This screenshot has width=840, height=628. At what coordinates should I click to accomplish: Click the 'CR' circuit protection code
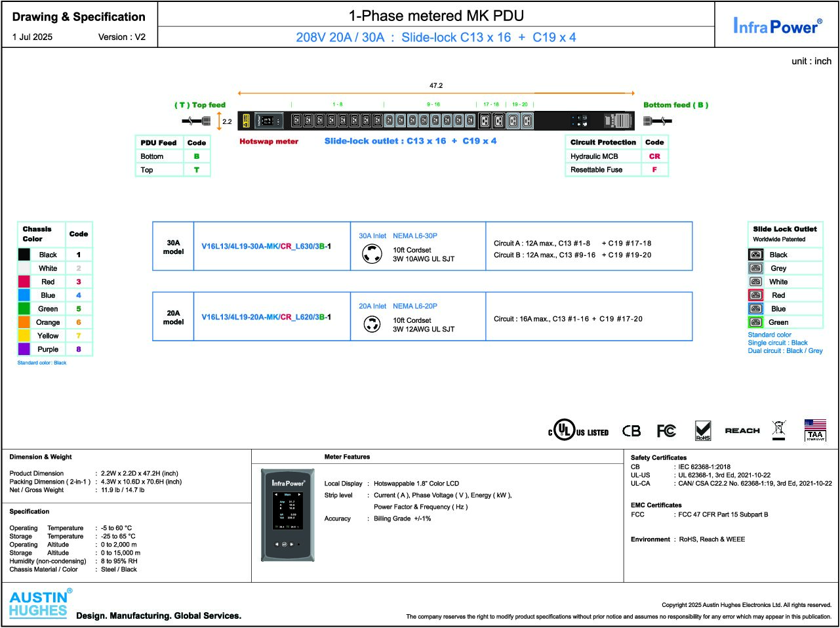click(654, 156)
